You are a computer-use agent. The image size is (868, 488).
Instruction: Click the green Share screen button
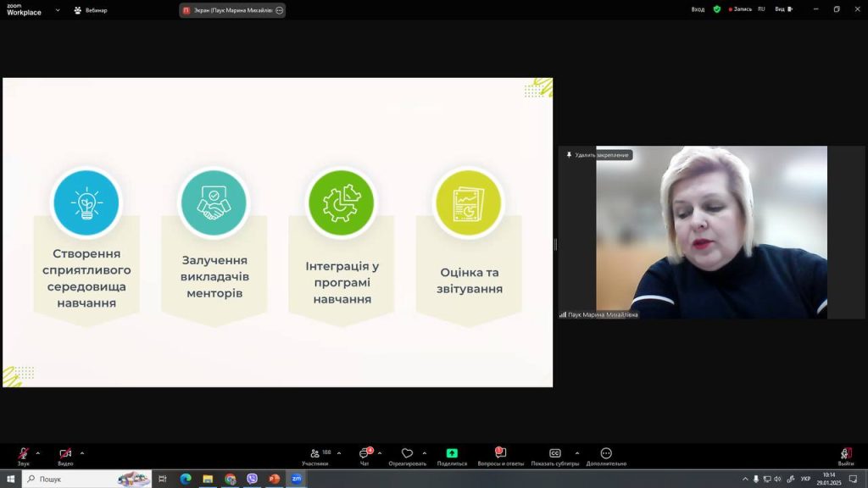click(x=452, y=454)
